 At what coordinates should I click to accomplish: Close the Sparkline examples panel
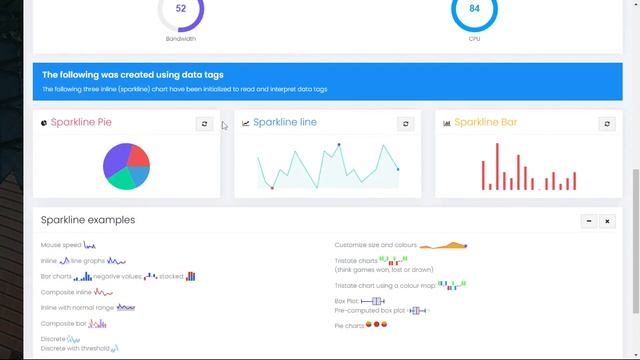pyautogui.click(x=607, y=221)
